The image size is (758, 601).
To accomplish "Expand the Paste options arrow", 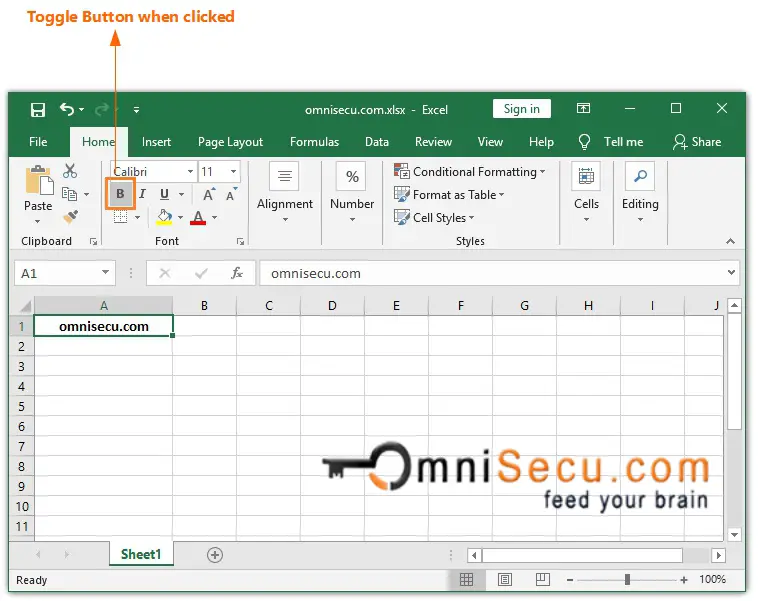I will pyautogui.click(x=38, y=221).
